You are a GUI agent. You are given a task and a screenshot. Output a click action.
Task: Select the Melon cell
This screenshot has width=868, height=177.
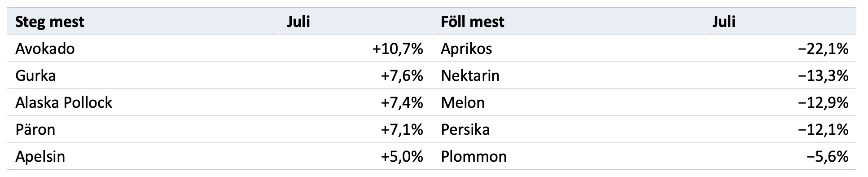tap(463, 102)
